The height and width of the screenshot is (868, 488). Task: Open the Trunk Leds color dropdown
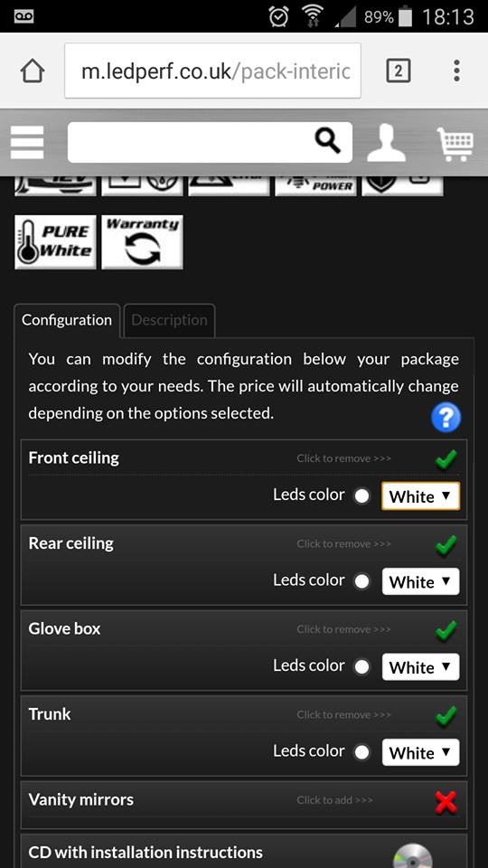pyautogui.click(x=420, y=752)
